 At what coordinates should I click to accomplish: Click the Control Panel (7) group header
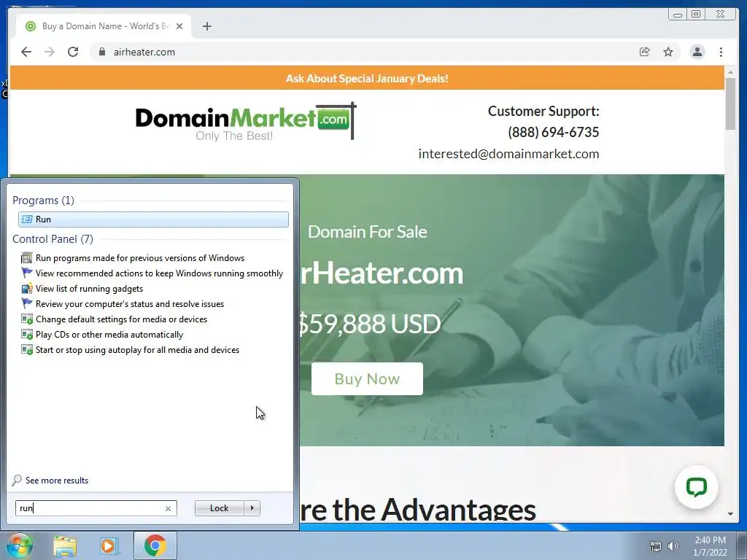click(x=53, y=239)
